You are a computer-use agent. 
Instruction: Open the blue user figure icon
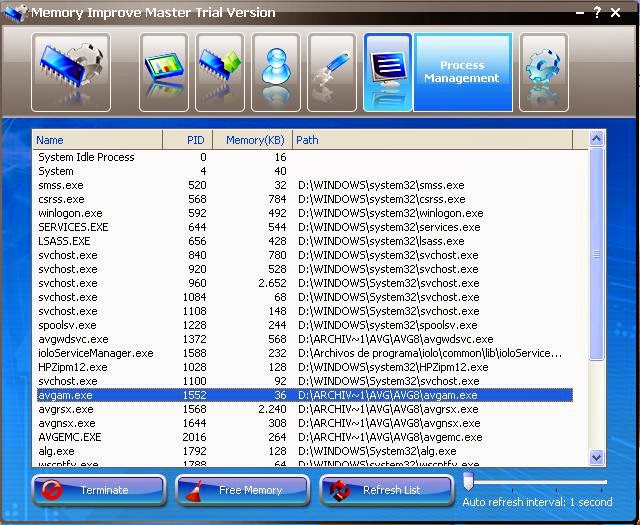[x=276, y=72]
